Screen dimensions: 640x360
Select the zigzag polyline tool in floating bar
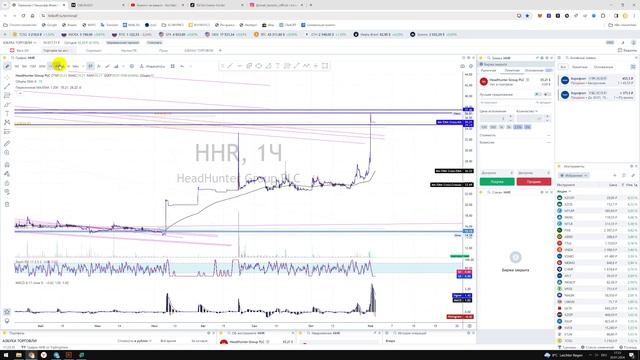point(306,66)
